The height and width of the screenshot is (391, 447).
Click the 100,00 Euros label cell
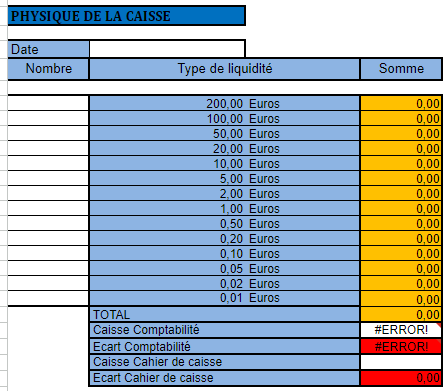(x=225, y=118)
